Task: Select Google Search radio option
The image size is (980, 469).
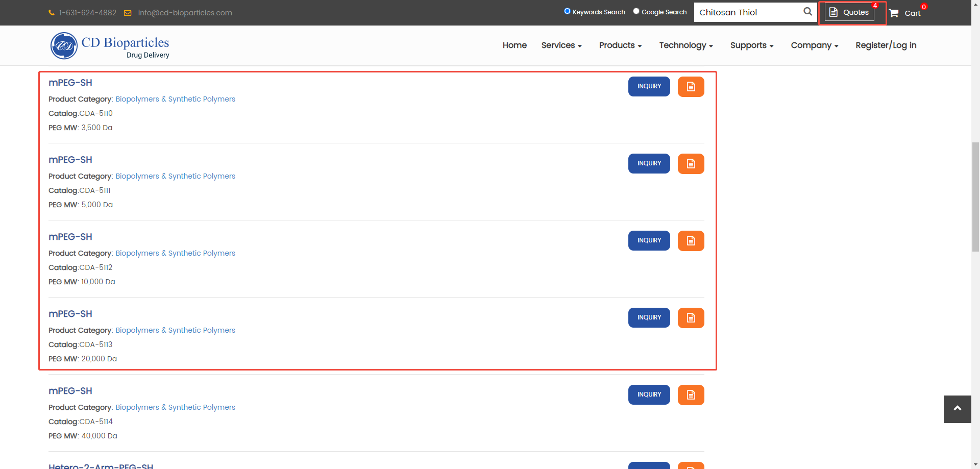Action: click(x=636, y=11)
